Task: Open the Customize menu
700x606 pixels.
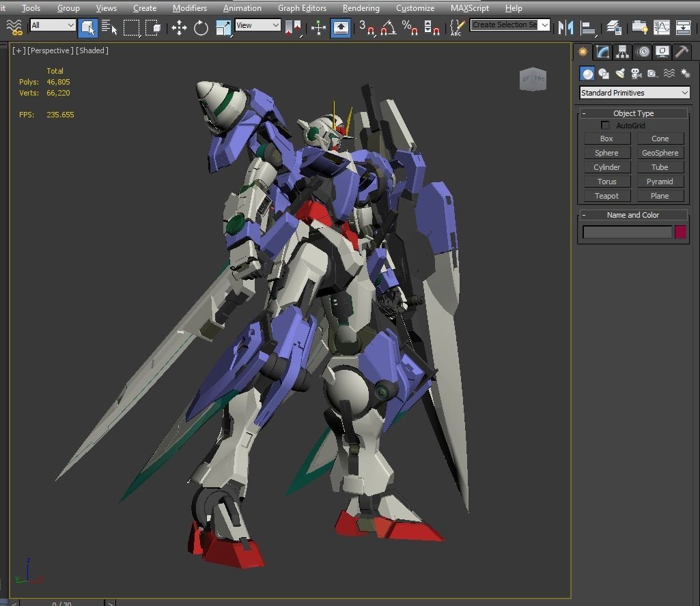Action: click(415, 8)
